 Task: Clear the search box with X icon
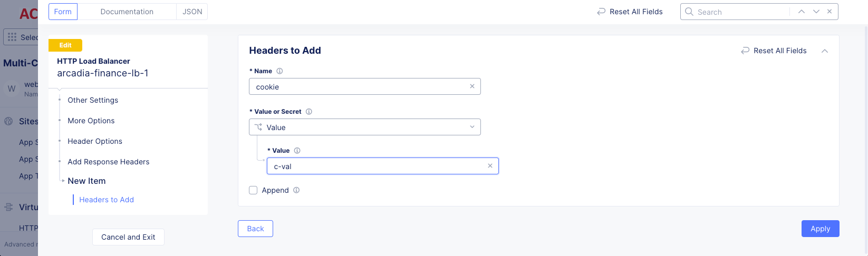click(830, 12)
